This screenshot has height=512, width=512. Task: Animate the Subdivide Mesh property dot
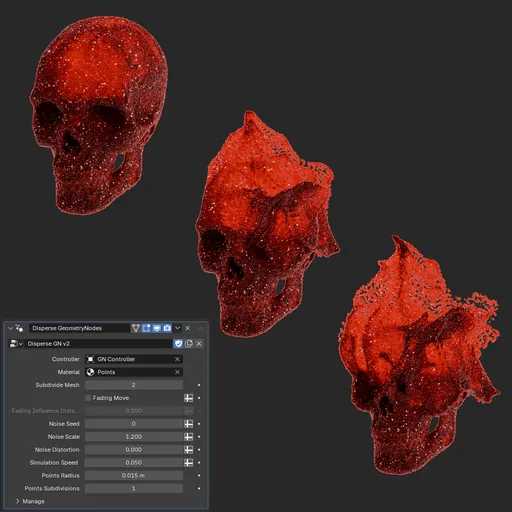click(x=199, y=385)
